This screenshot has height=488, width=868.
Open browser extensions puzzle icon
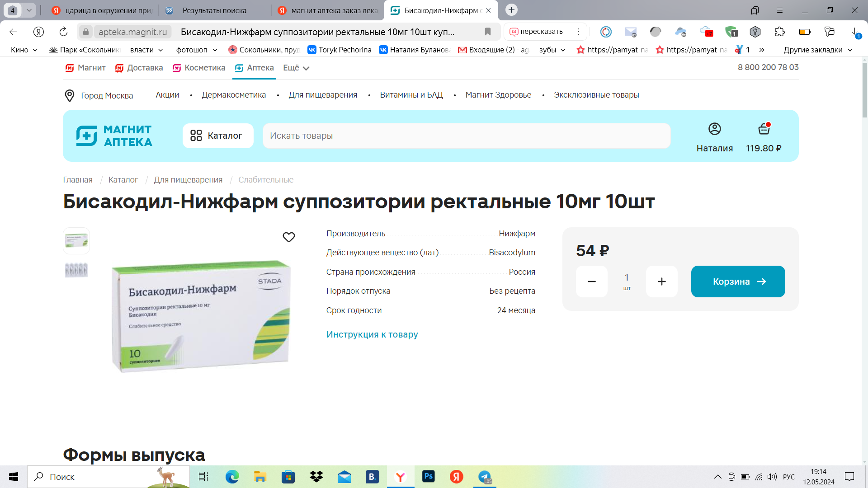(780, 32)
